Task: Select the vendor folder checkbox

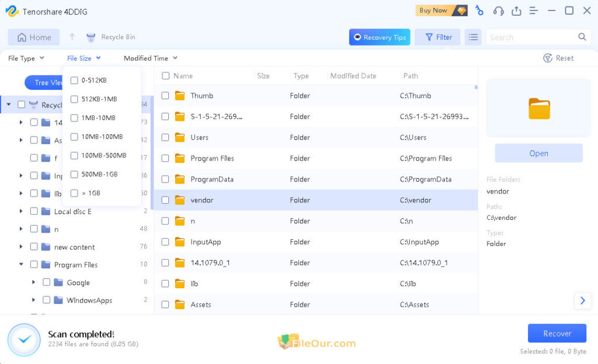Action: pos(165,200)
